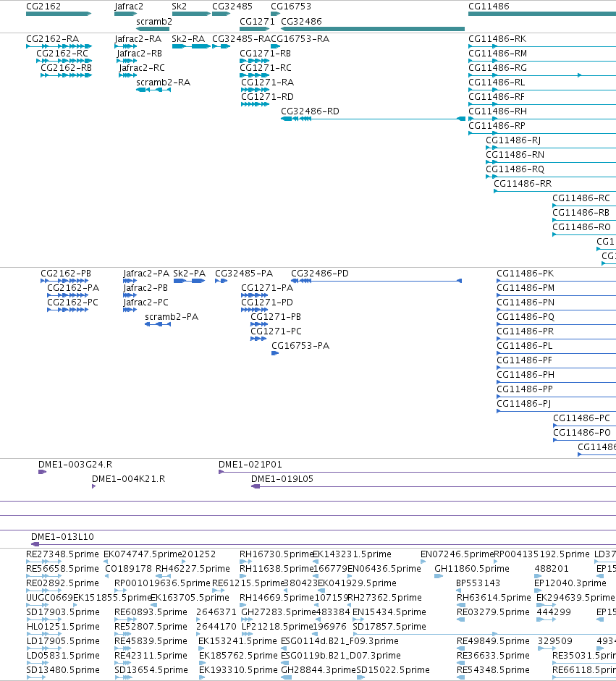Select protein CG1271-PC
The height and width of the screenshot is (681, 616).
tap(276, 331)
